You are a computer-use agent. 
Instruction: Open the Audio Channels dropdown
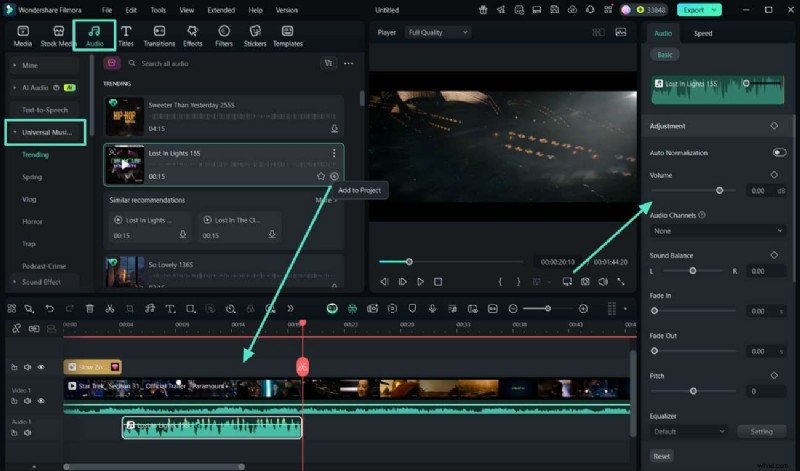point(717,231)
